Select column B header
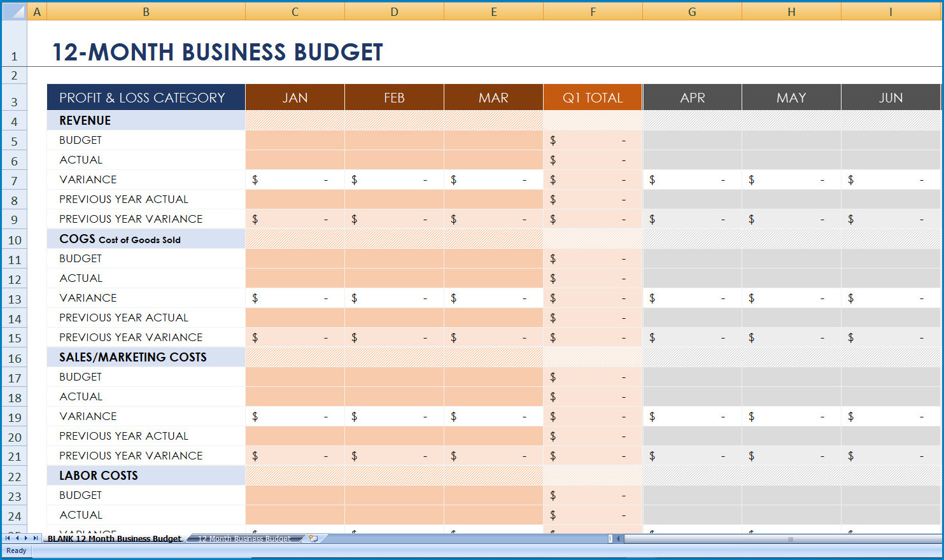The height and width of the screenshot is (560, 944). pos(146,11)
